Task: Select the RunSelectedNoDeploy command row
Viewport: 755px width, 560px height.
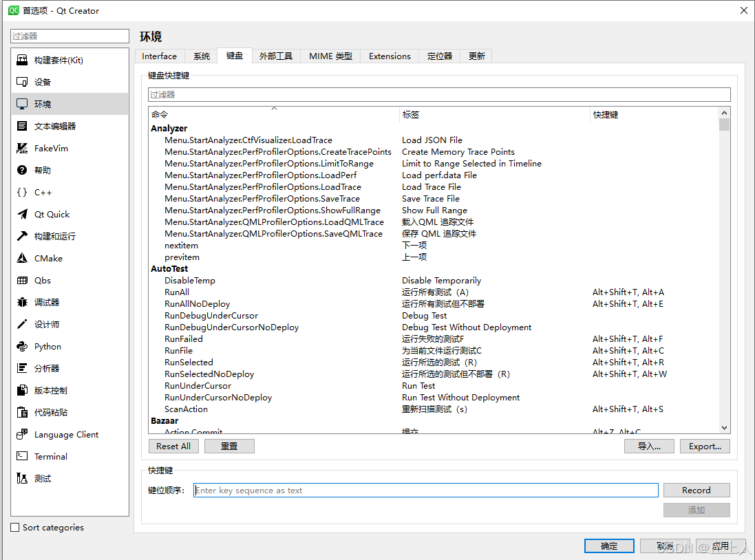Action: tap(434, 374)
